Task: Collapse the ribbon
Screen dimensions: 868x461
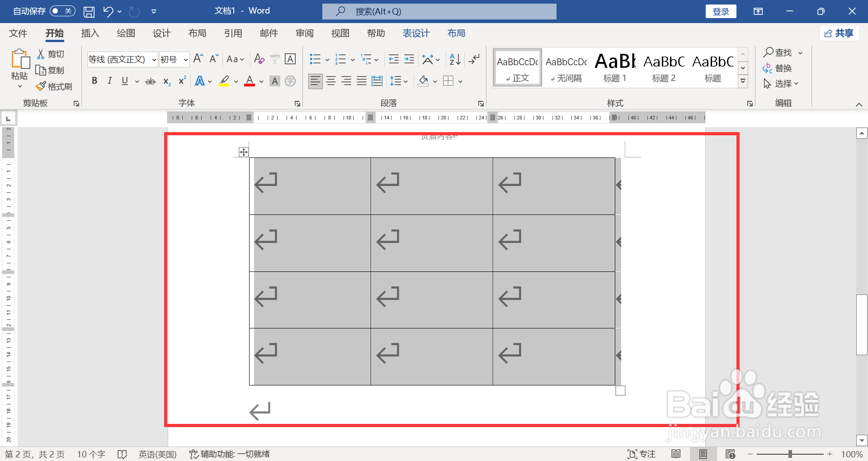Action: pos(859,105)
